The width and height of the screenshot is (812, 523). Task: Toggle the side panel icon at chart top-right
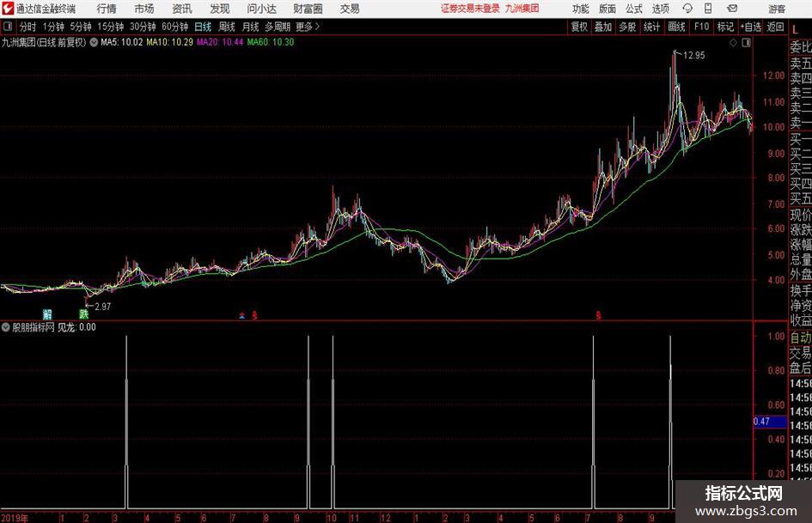(746, 43)
